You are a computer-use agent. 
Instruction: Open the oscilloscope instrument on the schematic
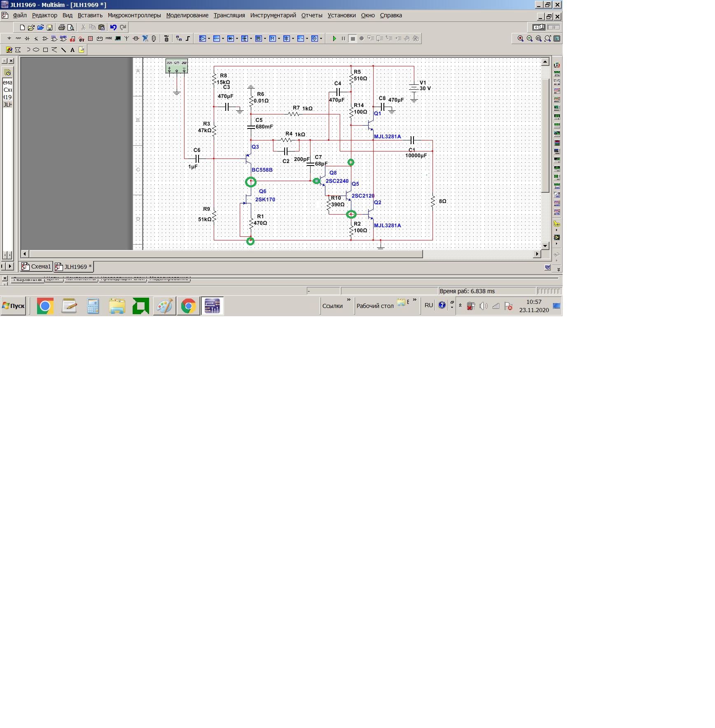(x=177, y=66)
